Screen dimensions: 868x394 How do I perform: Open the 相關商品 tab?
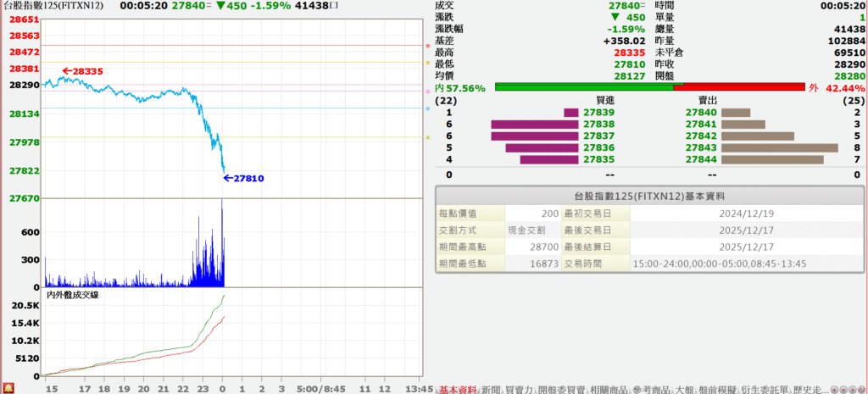[x=605, y=389]
